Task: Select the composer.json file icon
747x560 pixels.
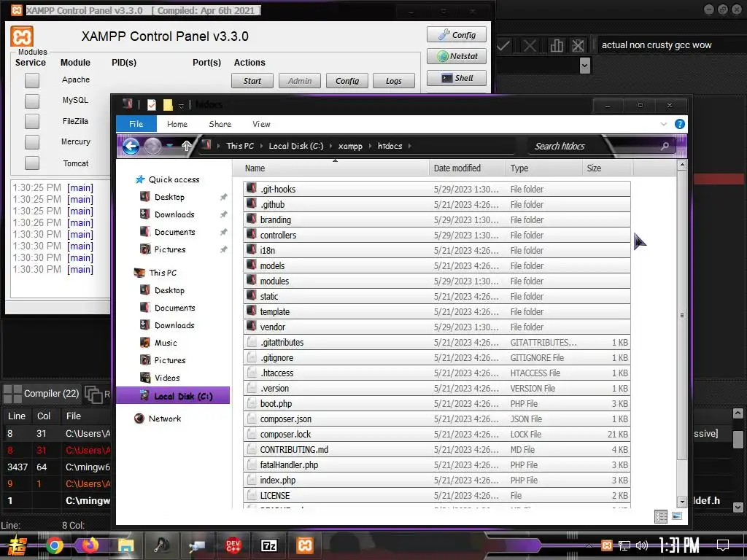Action: pos(252,419)
